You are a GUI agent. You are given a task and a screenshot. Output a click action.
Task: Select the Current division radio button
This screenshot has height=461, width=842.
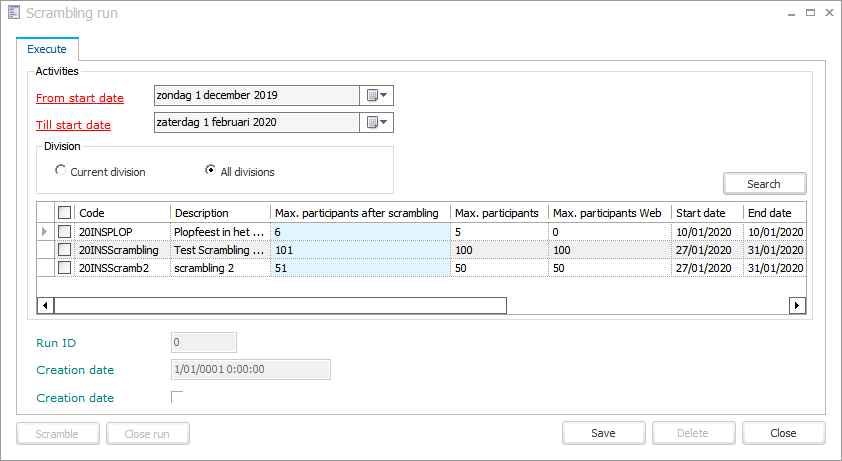point(61,171)
